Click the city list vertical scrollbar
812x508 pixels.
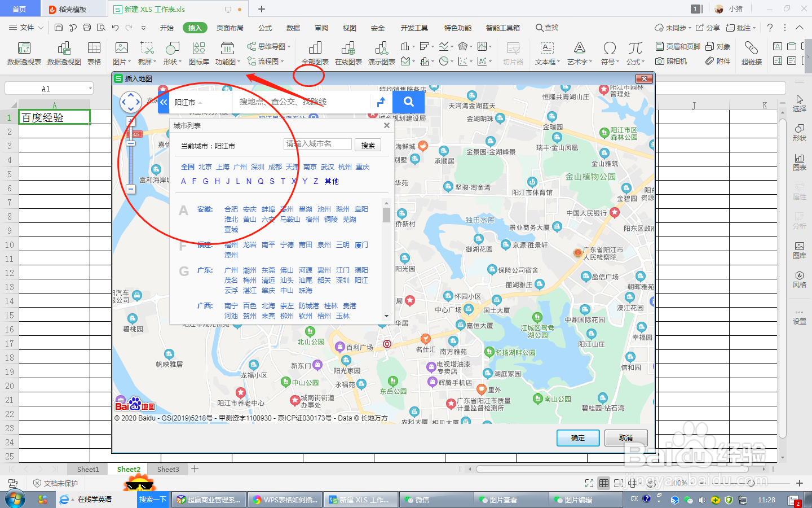386,260
